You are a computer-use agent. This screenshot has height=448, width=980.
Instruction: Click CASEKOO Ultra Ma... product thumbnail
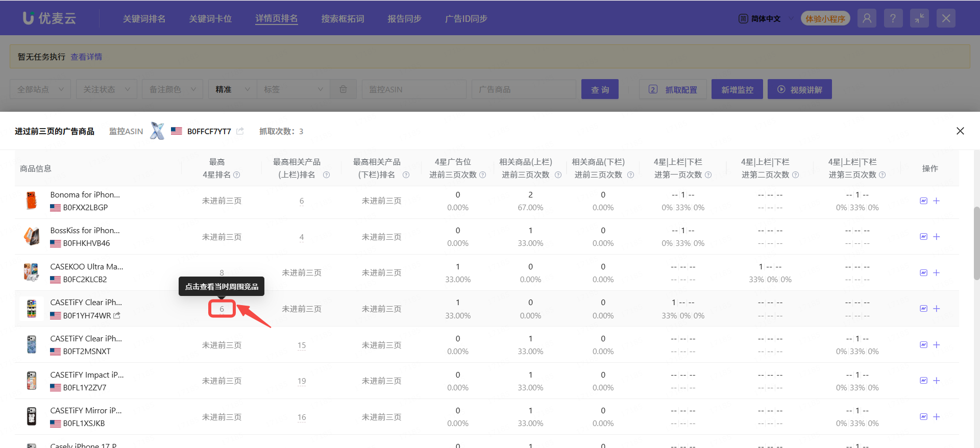pyautogui.click(x=32, y=273)
